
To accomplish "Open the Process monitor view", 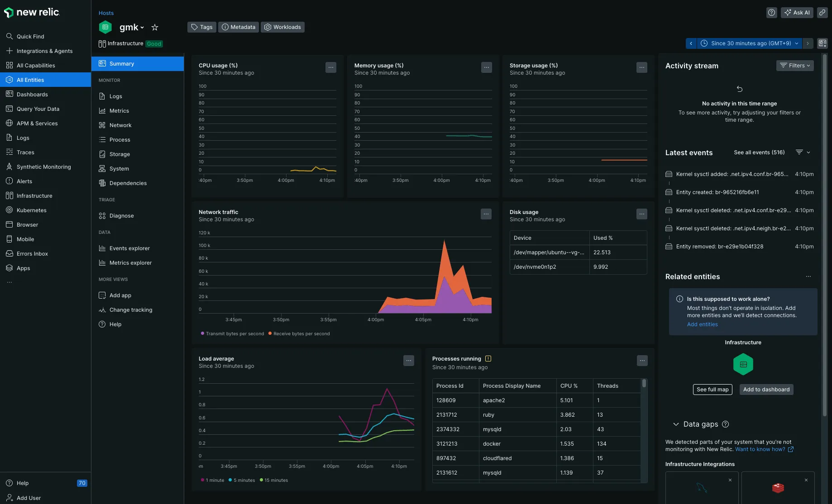I will (x=120, y=140).
